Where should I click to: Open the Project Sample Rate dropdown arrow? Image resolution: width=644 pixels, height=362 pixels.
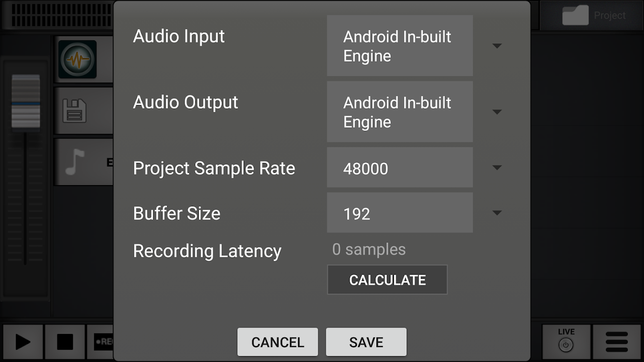pyautogui.click(x=497, y=167)
